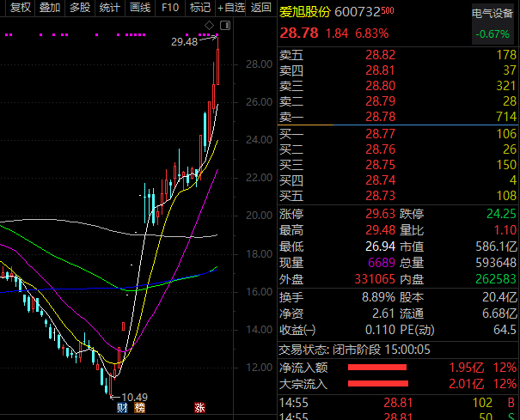The image size is (520, 420).
Task: Select the 卖五 price 28.82
Action: coord(381,55)
